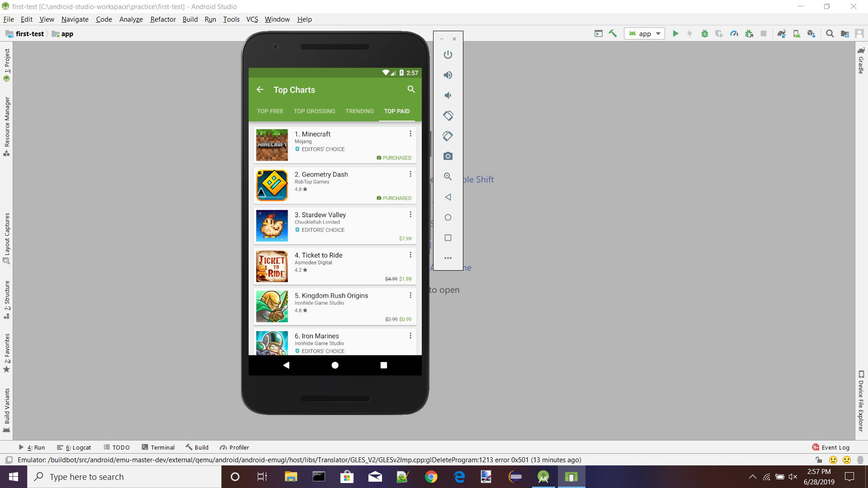Click Sync Project with Gradle icon
The image size is (868, 488).
tap(782, 33)
